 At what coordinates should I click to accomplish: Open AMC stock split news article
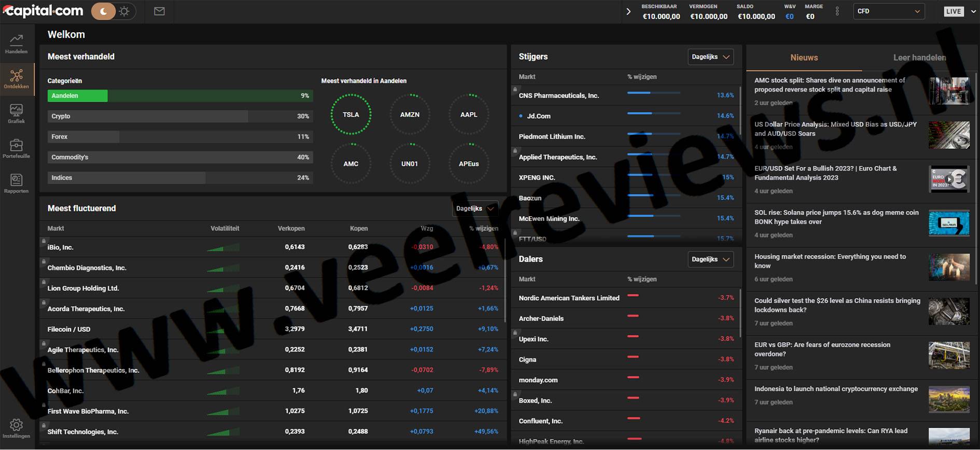point(830,85)
